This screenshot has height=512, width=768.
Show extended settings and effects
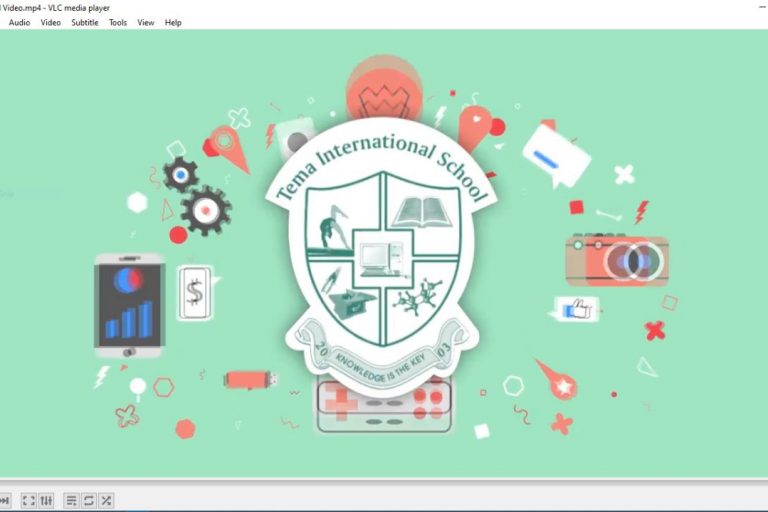tap(46, 500)
